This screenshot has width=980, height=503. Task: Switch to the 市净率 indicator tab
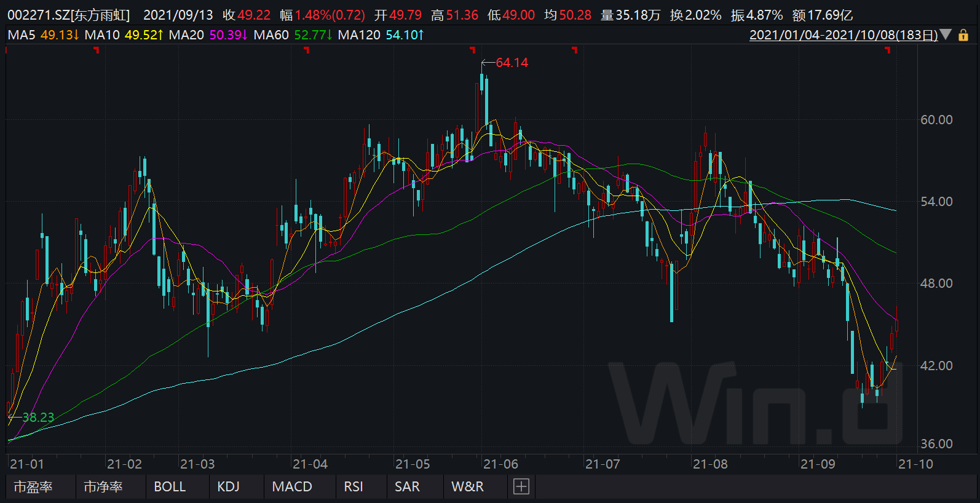(103, 486)
